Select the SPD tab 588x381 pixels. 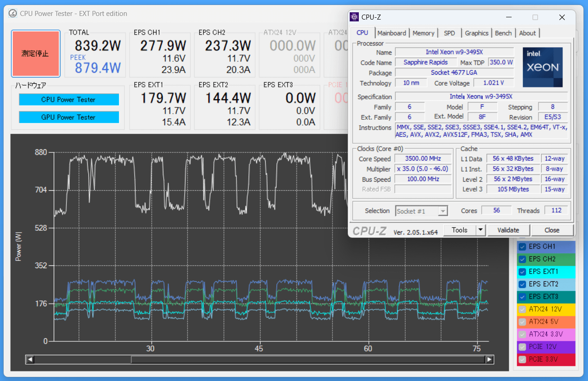(449, 33)
